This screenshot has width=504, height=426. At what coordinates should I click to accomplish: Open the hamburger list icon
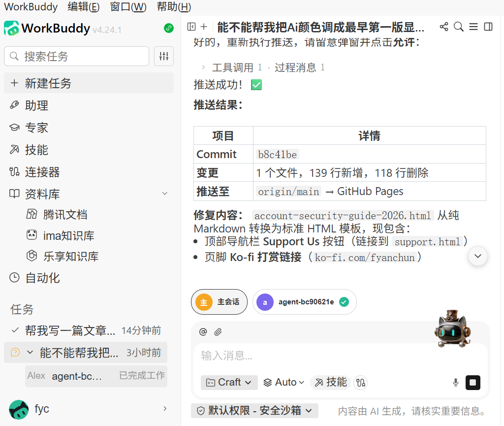tap(473, 27)
